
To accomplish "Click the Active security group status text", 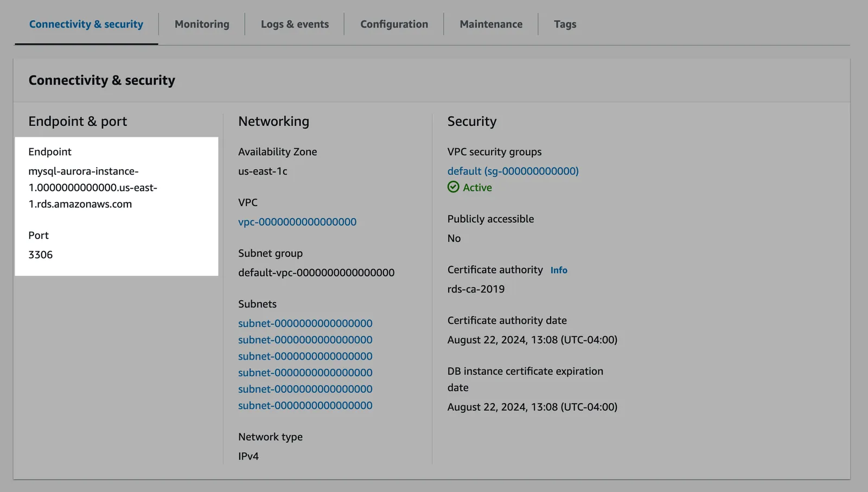I will 477,187.
